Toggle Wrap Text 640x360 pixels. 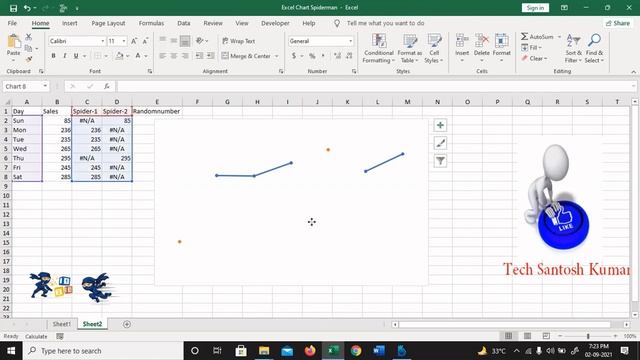[x=239, y=41]
